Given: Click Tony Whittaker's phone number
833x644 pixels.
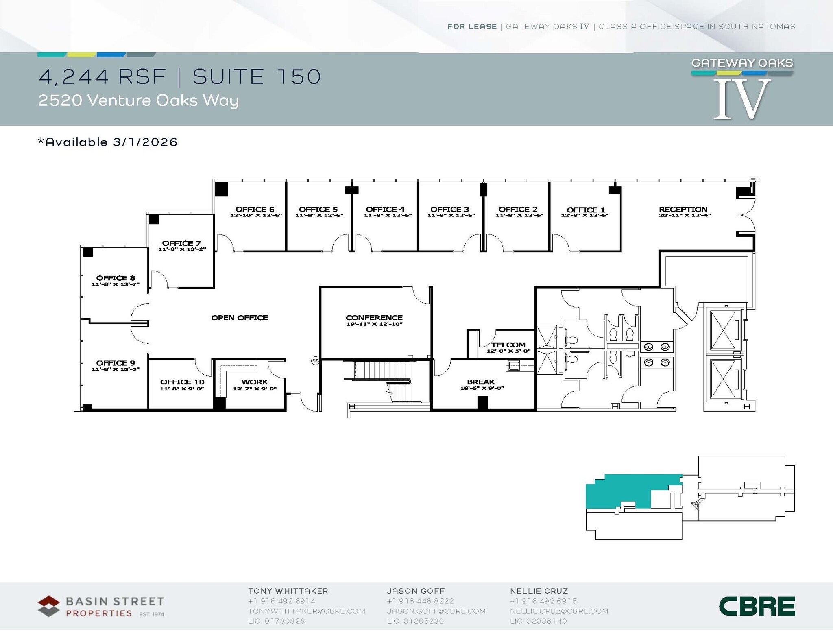Looking at the screenshot, I should pos(281,601).
